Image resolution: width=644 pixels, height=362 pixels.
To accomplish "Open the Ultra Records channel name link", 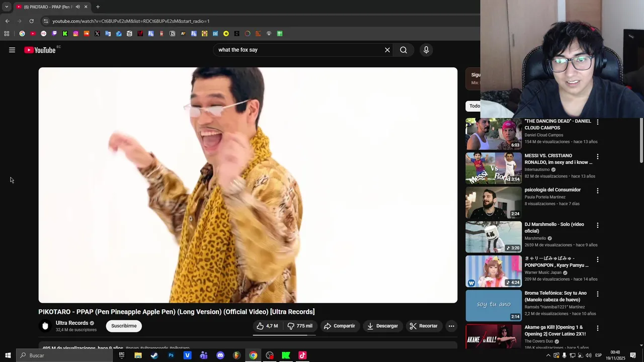I will pyautogui.click(x=72, y=323).
